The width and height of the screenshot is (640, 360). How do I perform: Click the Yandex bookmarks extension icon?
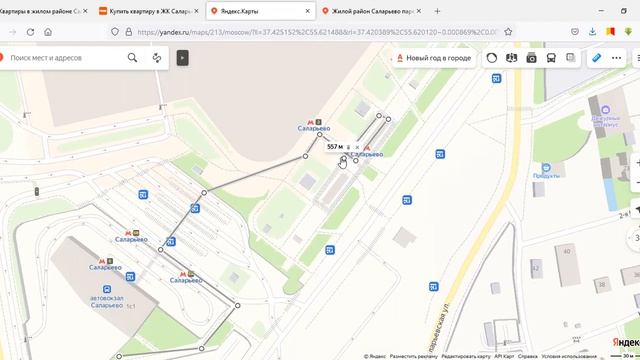point(610,32)
